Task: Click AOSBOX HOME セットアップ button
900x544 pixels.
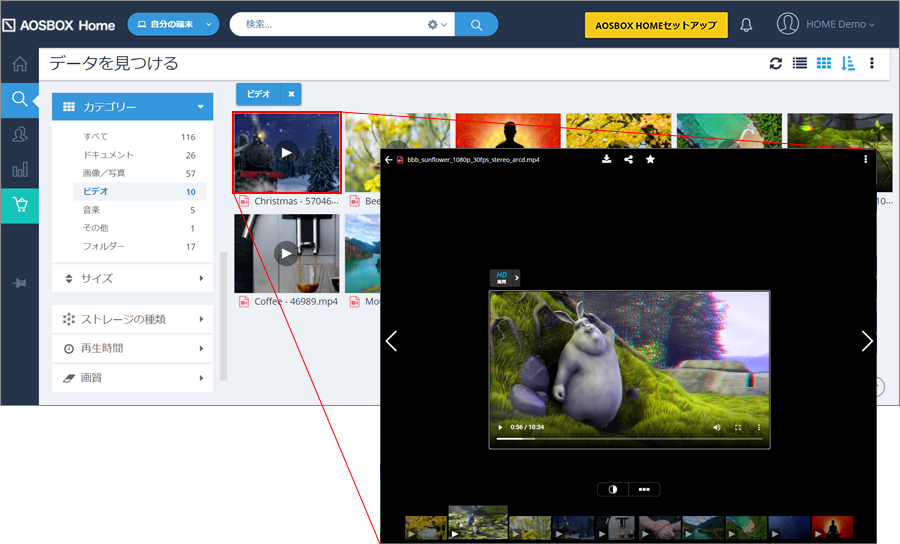Action: point(655,25)
